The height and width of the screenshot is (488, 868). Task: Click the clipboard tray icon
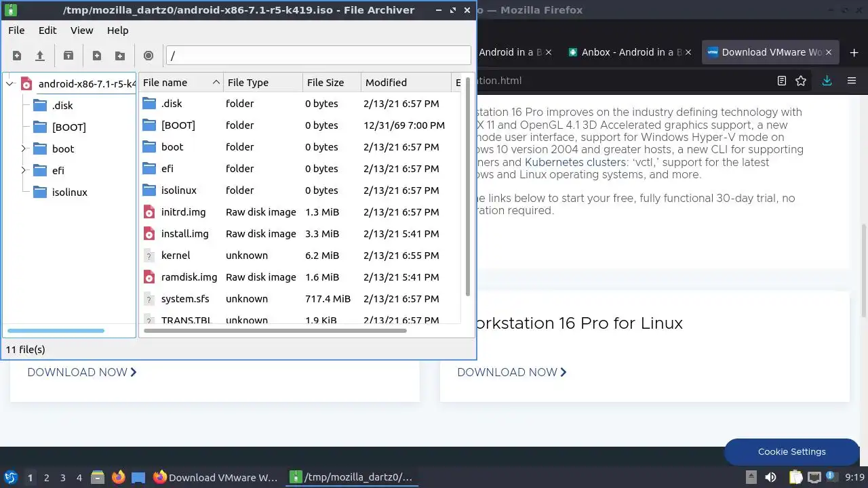(795, 477)
